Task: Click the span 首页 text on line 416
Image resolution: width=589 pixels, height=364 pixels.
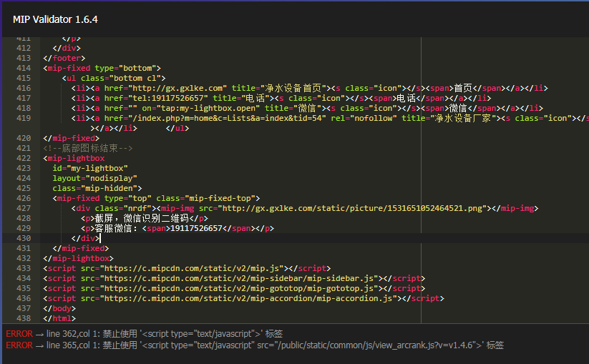Action: (463, 88)
